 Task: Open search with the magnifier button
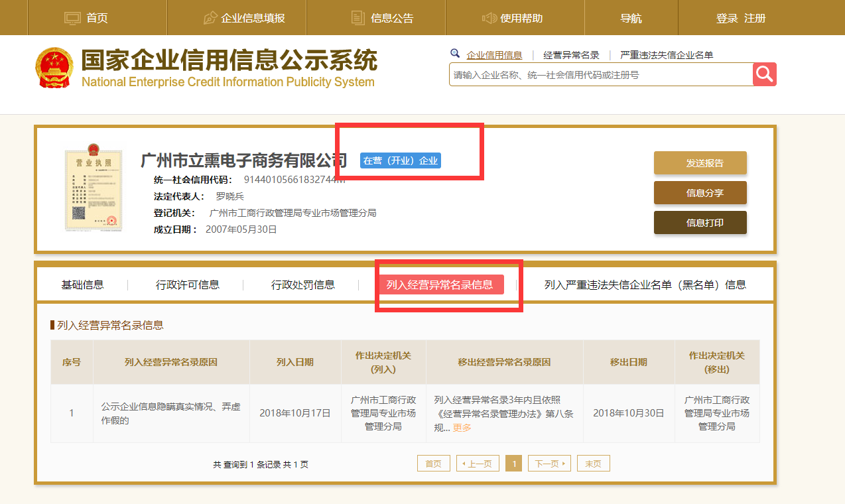764,74
